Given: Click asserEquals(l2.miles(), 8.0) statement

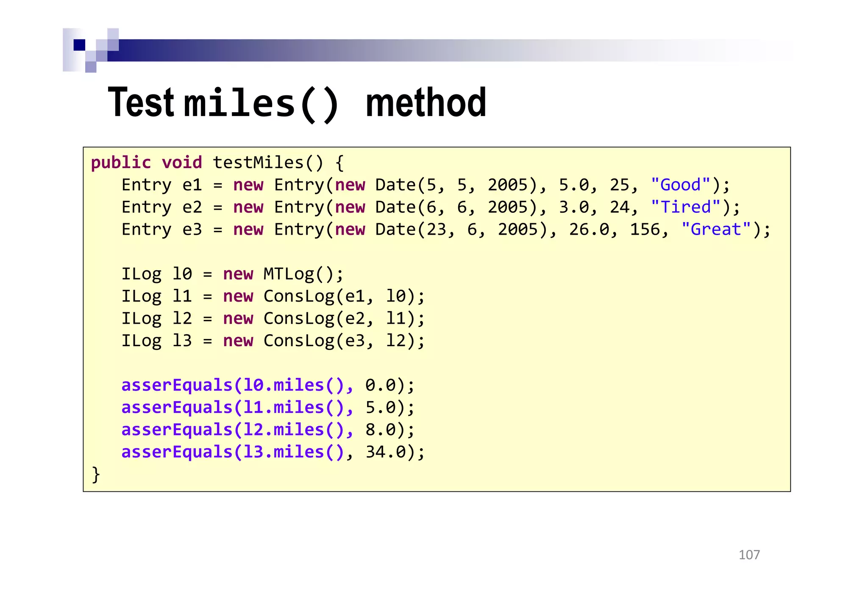Looking at the screenshot, I should tap(268, 430).
